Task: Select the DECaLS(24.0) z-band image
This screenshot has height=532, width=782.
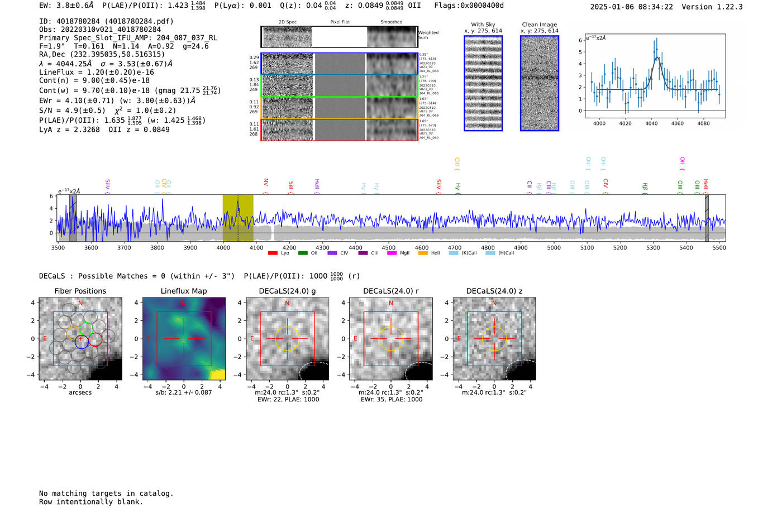Action: [x=494, y=339]
